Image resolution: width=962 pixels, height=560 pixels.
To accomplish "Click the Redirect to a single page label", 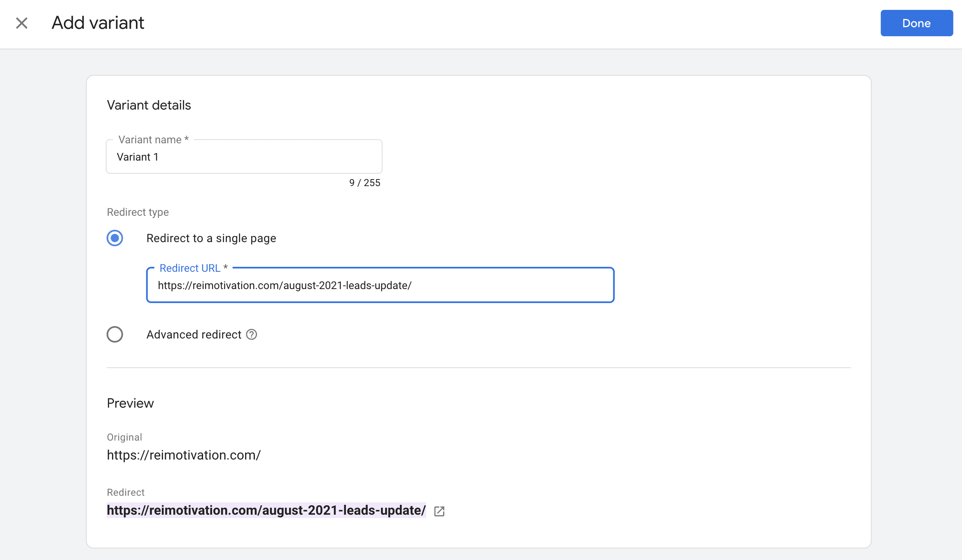I will 211,238.
